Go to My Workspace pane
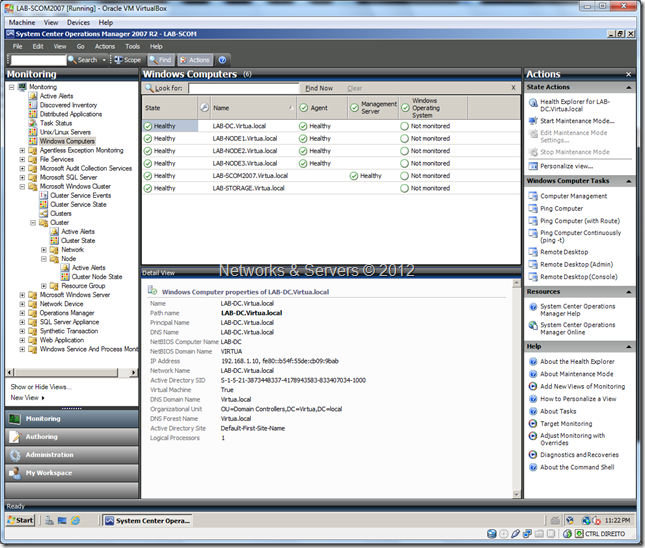Viewport: 645px width, 548px height. 48,472
